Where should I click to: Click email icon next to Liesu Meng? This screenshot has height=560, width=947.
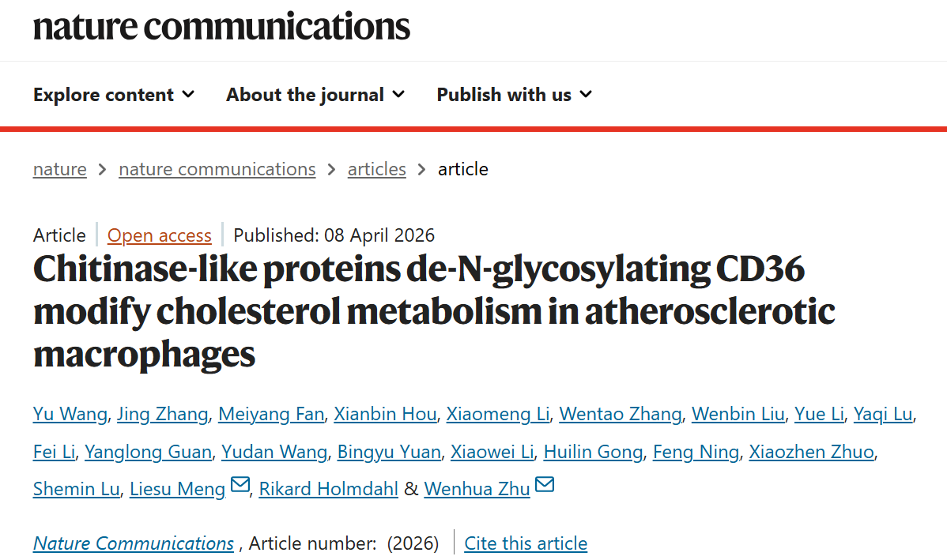point(240,485)
